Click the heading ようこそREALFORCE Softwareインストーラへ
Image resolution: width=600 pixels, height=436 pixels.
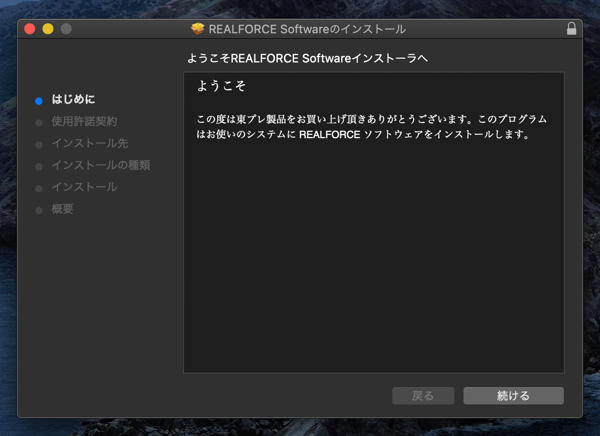[307, 58]
